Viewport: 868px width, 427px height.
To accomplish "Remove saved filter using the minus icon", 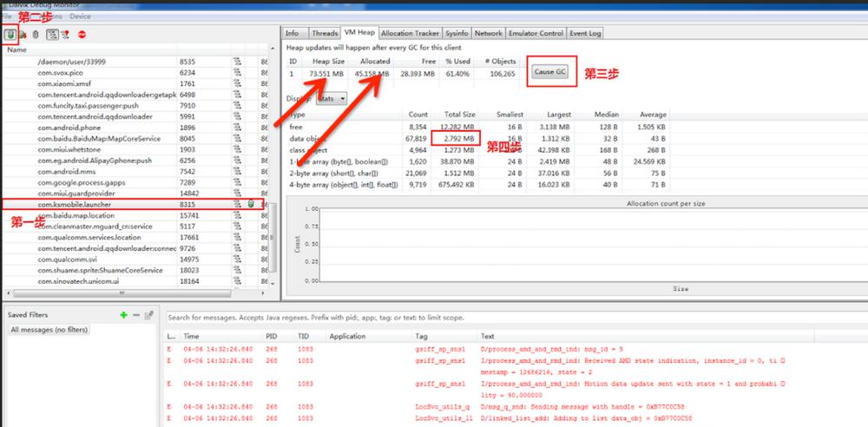I will [136, 315].
